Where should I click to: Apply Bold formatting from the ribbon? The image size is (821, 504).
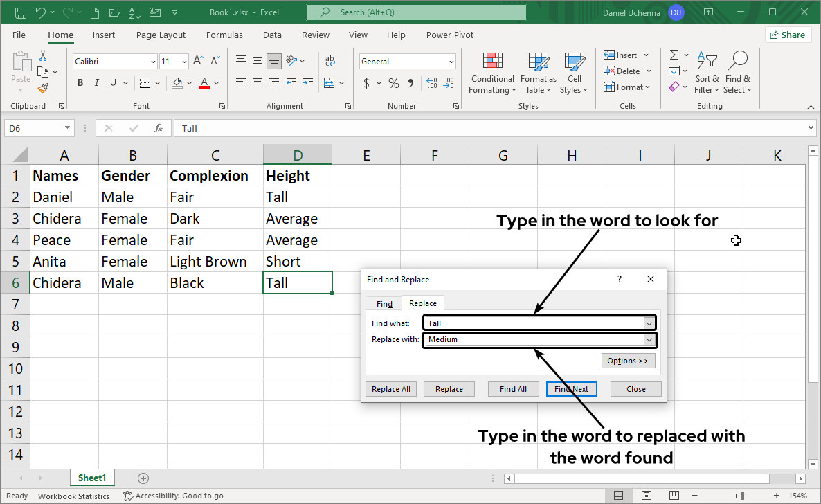click(80, 83)
